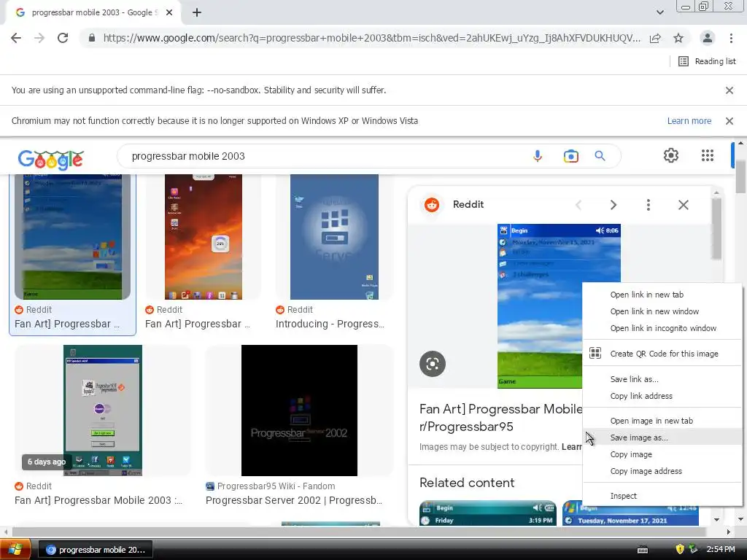This screenshot has width=747, height=560.
Task: Share this page via the share icon
Action: (x=655, y=38)
